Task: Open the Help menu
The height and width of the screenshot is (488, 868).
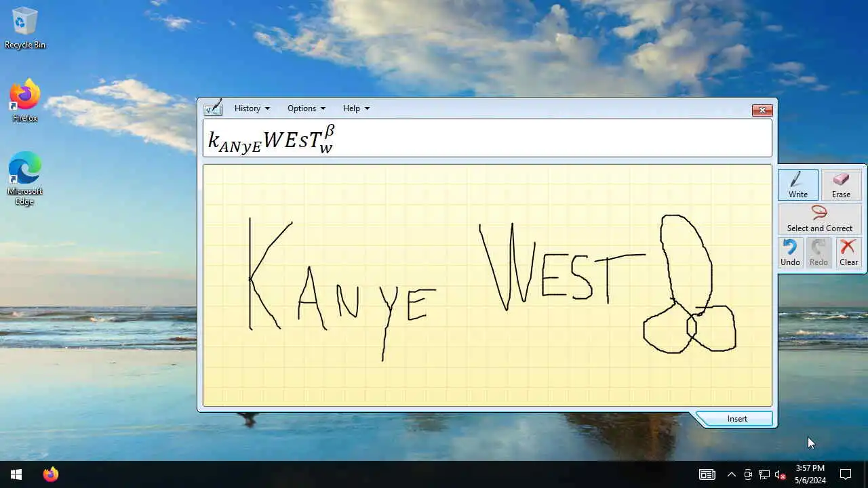Action: coord(356,108)
